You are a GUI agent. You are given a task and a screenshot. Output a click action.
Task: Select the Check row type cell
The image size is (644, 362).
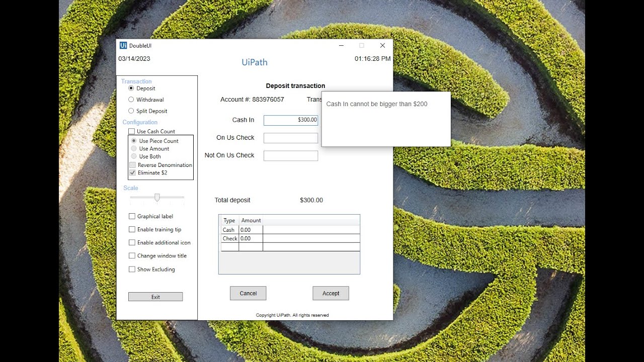[230, 239]
